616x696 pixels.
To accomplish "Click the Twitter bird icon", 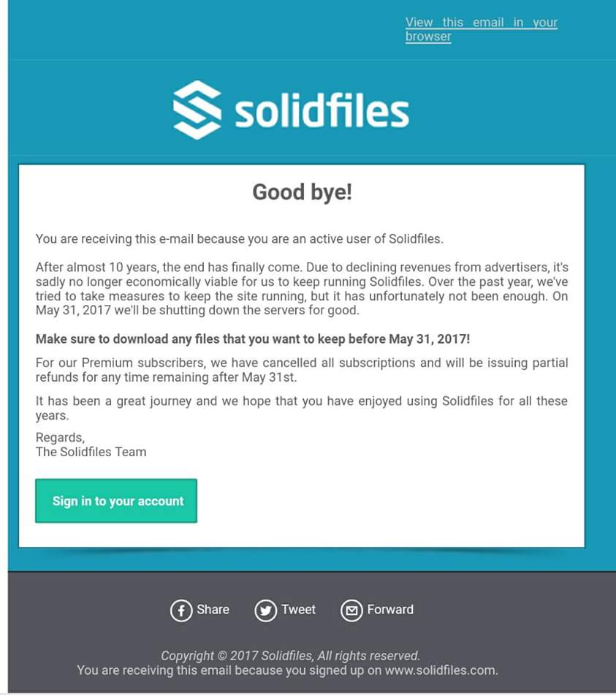I will coord(266,610).
